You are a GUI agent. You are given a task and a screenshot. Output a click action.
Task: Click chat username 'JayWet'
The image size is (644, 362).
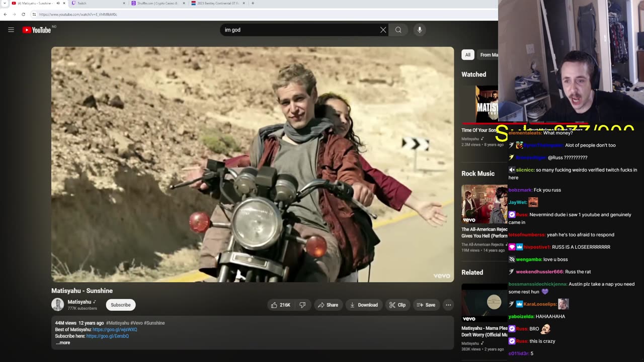(517, 203)
